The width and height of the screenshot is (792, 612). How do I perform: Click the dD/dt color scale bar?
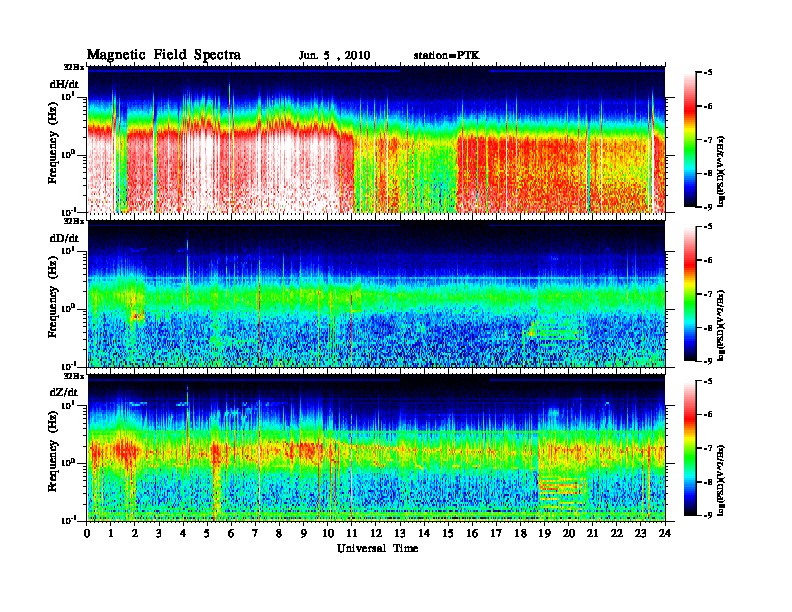tap(690, 294)
